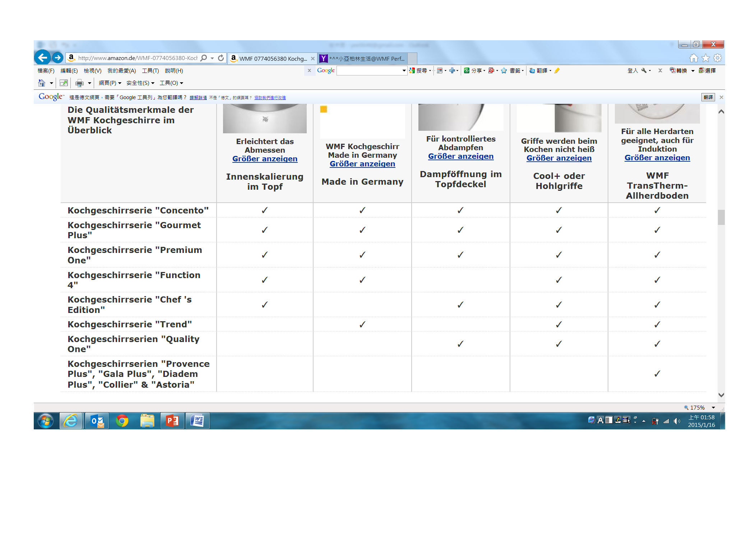Click the Google toolbar plus icon
Image resolution: width=756 pixels, height=535 pixels.
(452, 70)
